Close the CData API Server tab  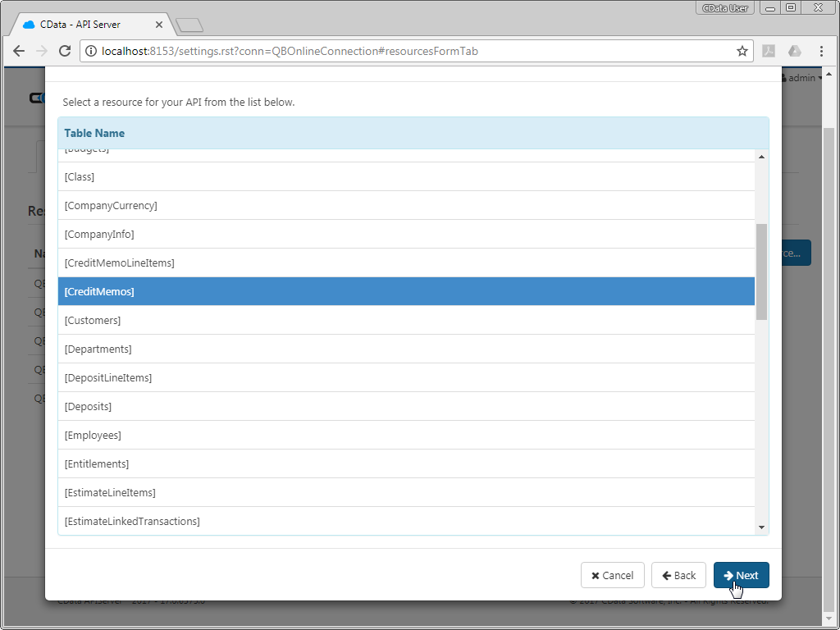pyautogui.click(x=159, y=25)
